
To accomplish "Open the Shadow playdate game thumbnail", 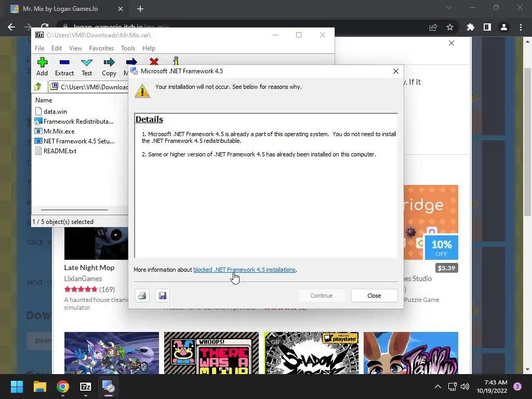I will pos(311,353).
